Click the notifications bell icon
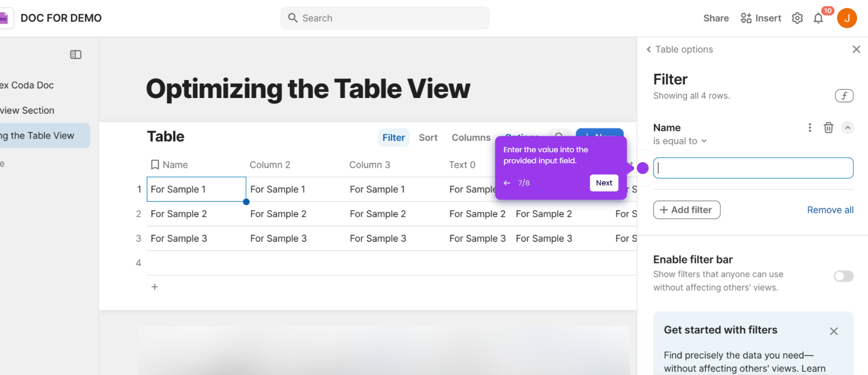 click(x=818, y=18)
